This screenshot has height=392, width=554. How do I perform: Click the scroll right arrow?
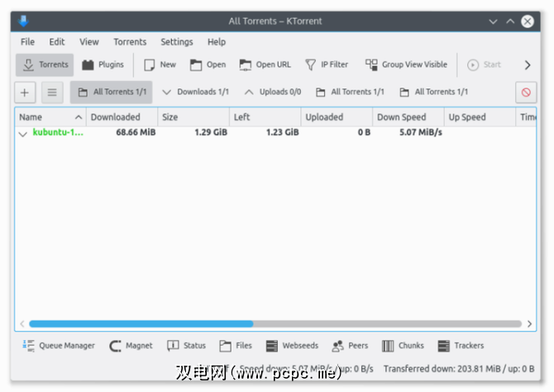529,324
